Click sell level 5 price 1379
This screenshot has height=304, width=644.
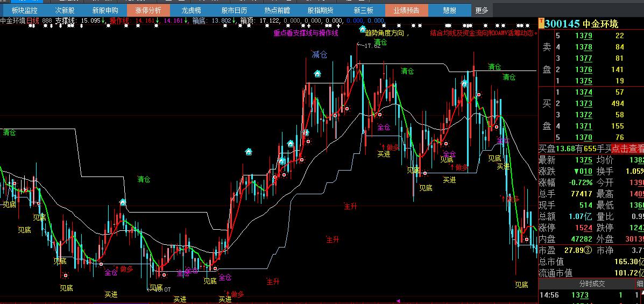tap(584, 36)
